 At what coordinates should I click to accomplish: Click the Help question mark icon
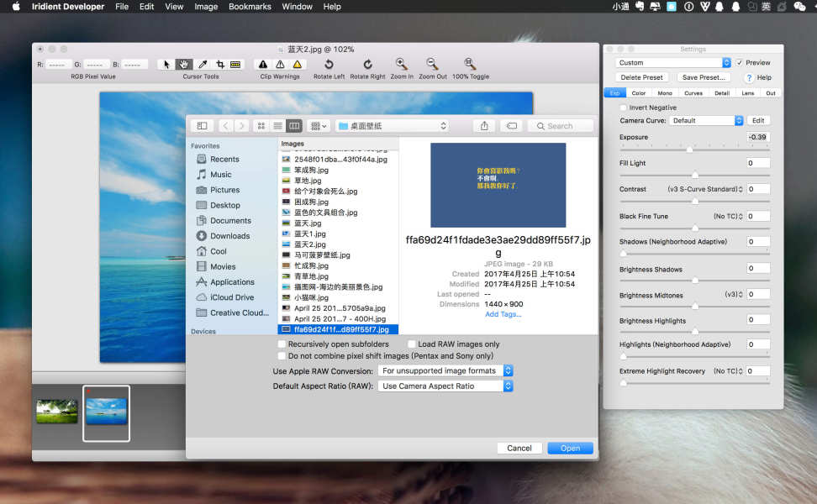[x=749, y=77]
